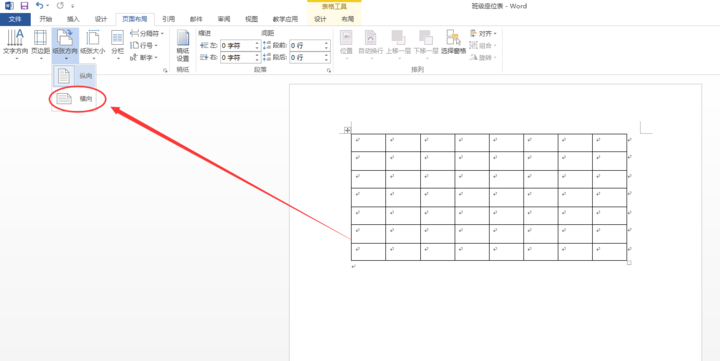Open page setup dialog launcher
The height and width of the screenshot is (361, 720).
(165, 70)
